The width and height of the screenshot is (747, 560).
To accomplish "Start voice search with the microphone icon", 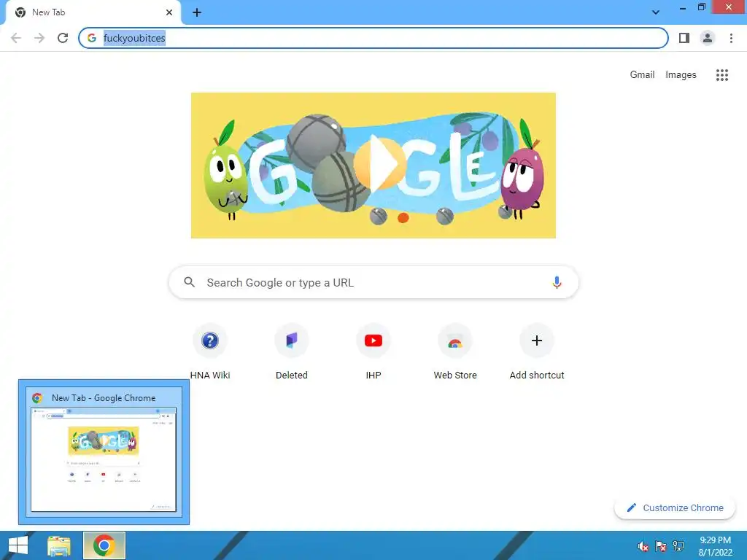I will pyautogui.click(x=557, y=282).
